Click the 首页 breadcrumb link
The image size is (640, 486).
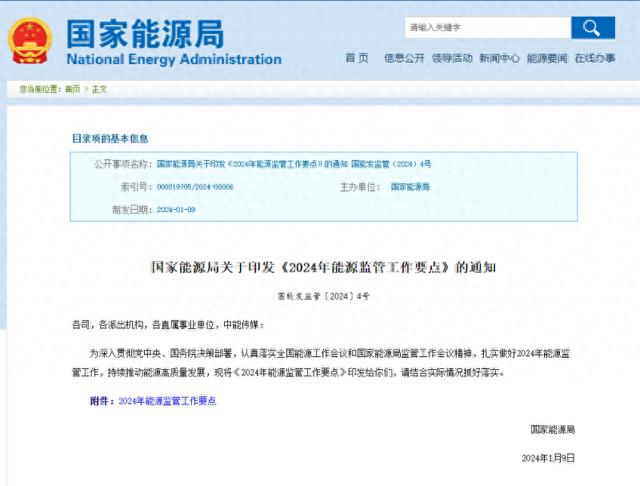click(x=72, y=89)
